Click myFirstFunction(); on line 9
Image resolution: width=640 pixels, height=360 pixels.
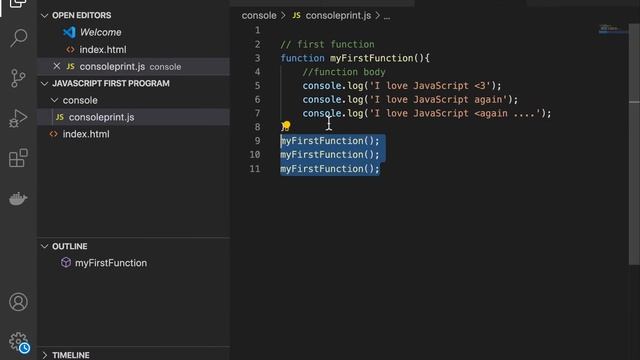(330, 141)
